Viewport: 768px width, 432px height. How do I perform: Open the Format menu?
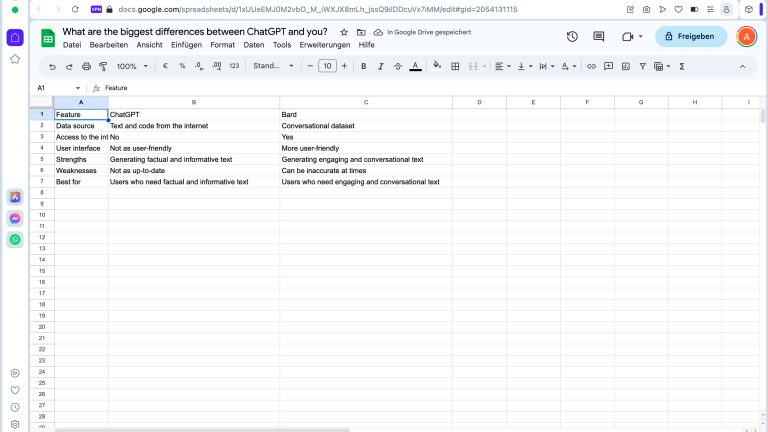(222, 45)
